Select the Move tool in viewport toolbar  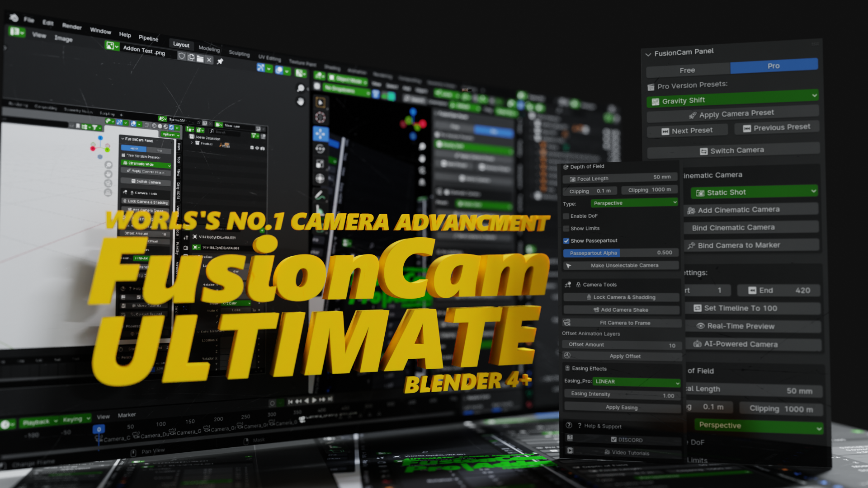(x=321, y=133)
